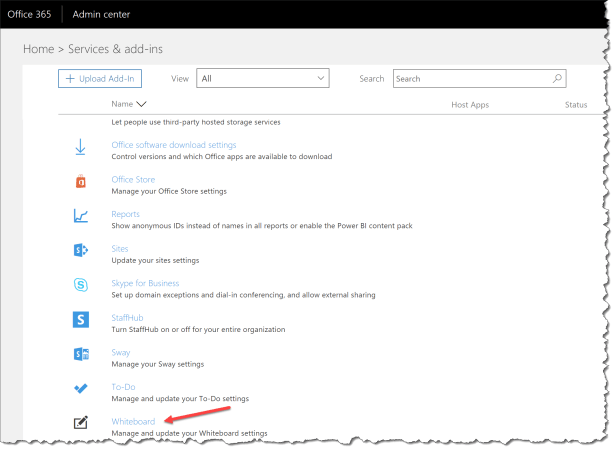
Task: Open the StaffHub link
Action: [x=127, y=318]
